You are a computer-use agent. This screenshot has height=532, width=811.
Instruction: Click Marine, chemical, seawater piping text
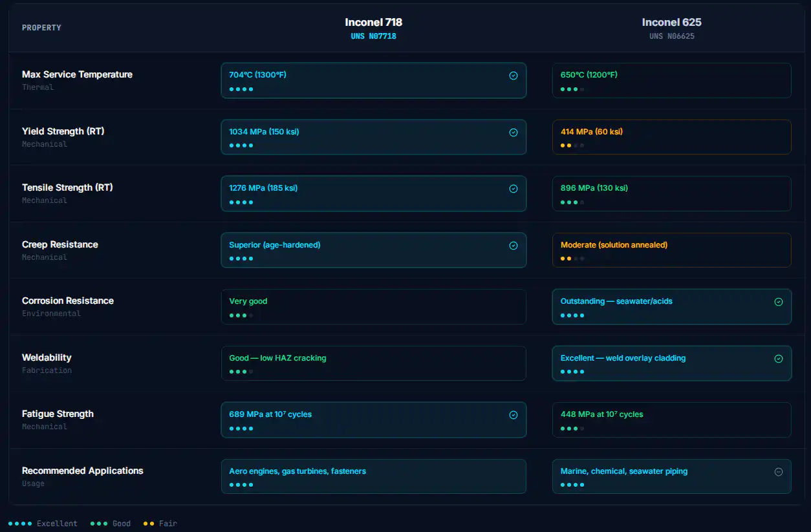click(x=623, y=471)
